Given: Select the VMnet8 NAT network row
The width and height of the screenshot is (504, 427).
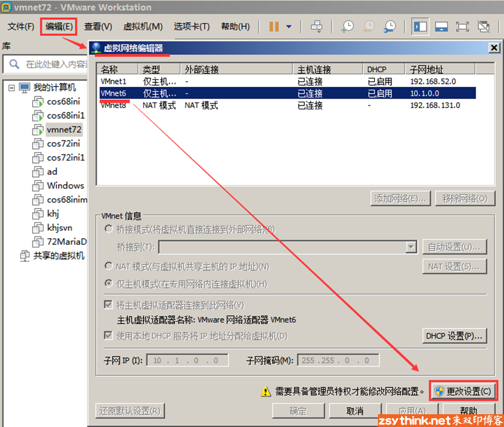Looking at the screenshot, I should (x=287, y=105).
